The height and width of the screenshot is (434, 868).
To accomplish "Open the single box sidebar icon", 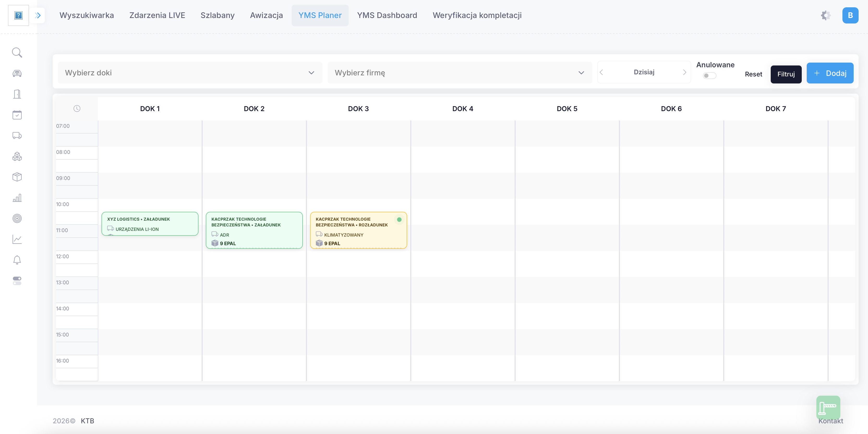I will click(17, 177).
